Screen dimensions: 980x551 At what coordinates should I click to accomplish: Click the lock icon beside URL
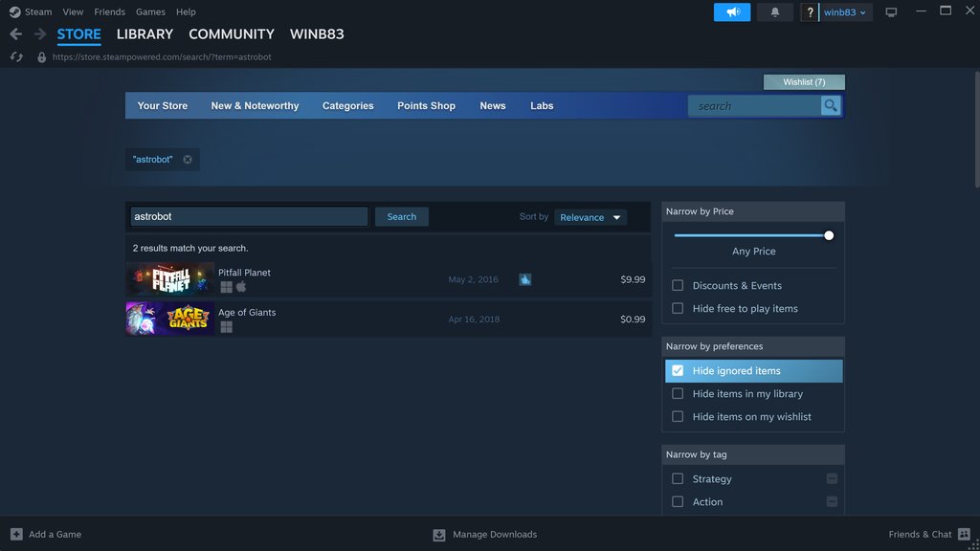[41, 56]
